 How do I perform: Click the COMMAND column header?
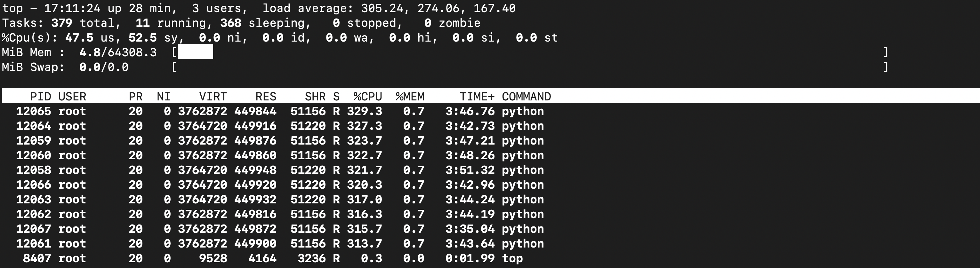tap(526, 97)
